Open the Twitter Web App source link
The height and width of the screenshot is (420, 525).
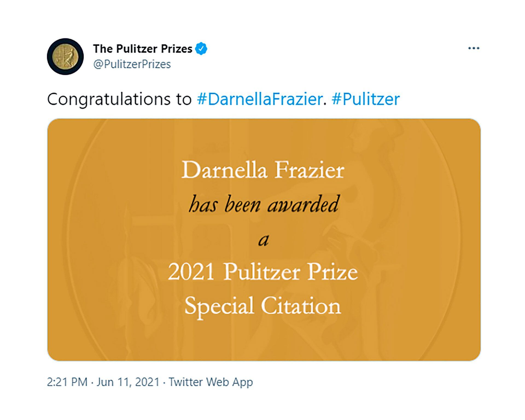click(211, 382)
